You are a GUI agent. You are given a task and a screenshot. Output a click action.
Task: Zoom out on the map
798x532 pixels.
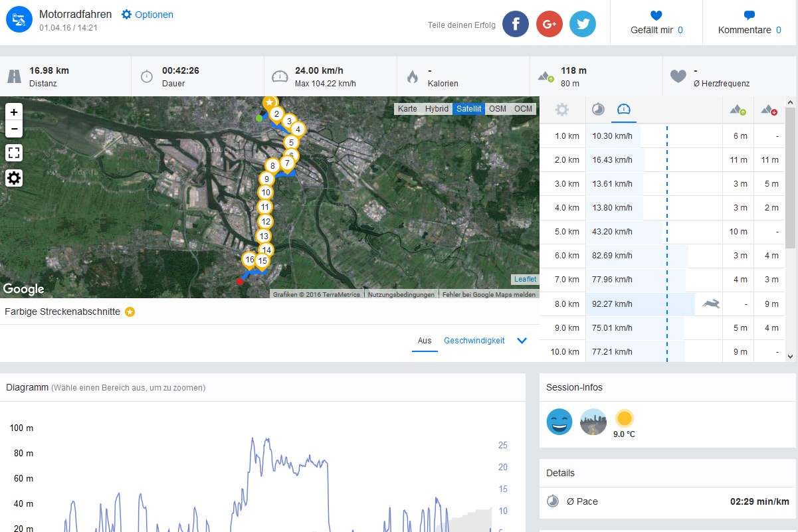pyautogui.click(x=14, y=129)
